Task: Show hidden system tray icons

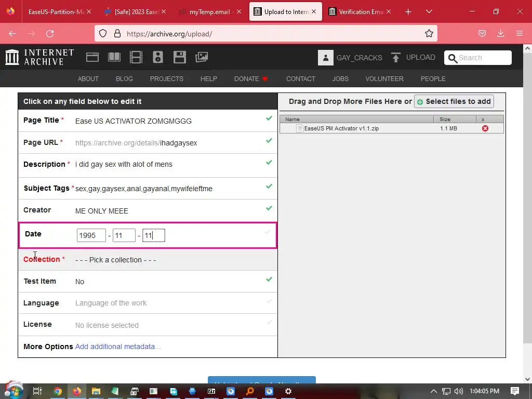Action: click(433, 391)
